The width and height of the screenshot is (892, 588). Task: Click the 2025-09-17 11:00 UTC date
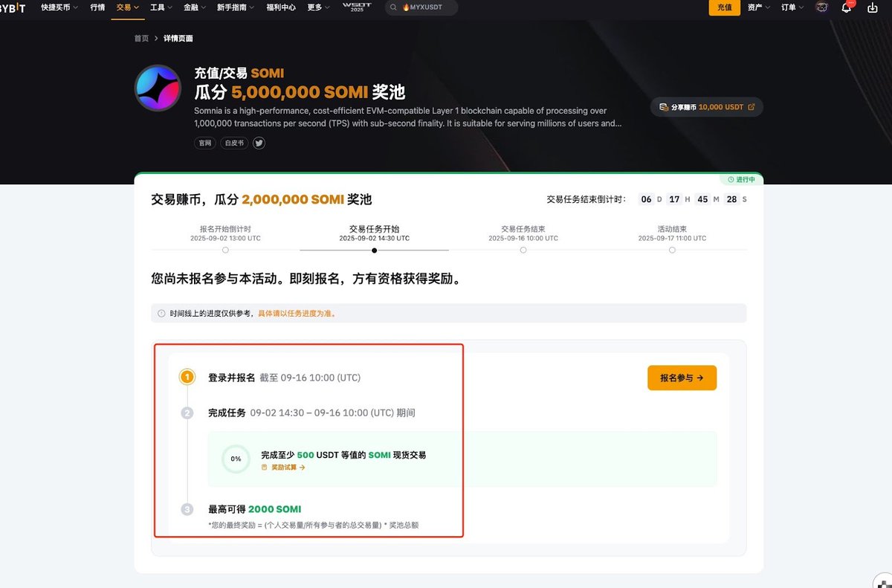(672, 239)
